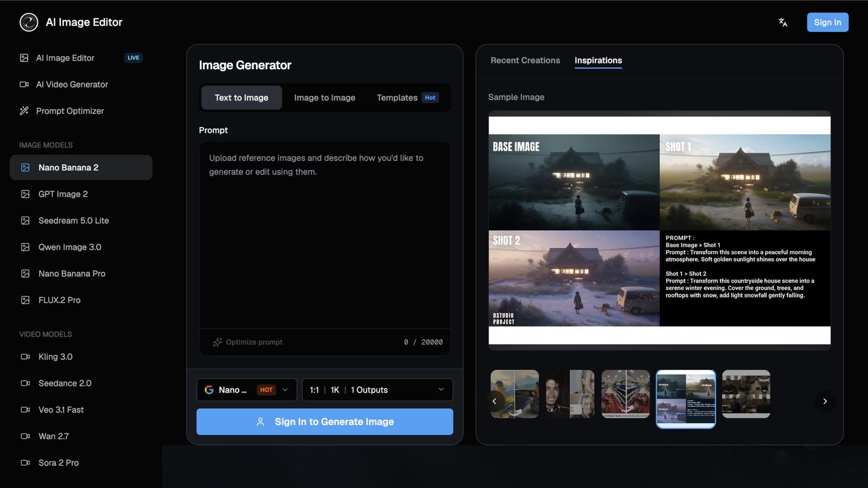Viewport: 868px width, 488px height.
Task: Select the red supermarket aisle thumbnail
Action: [x=626, y=394]
